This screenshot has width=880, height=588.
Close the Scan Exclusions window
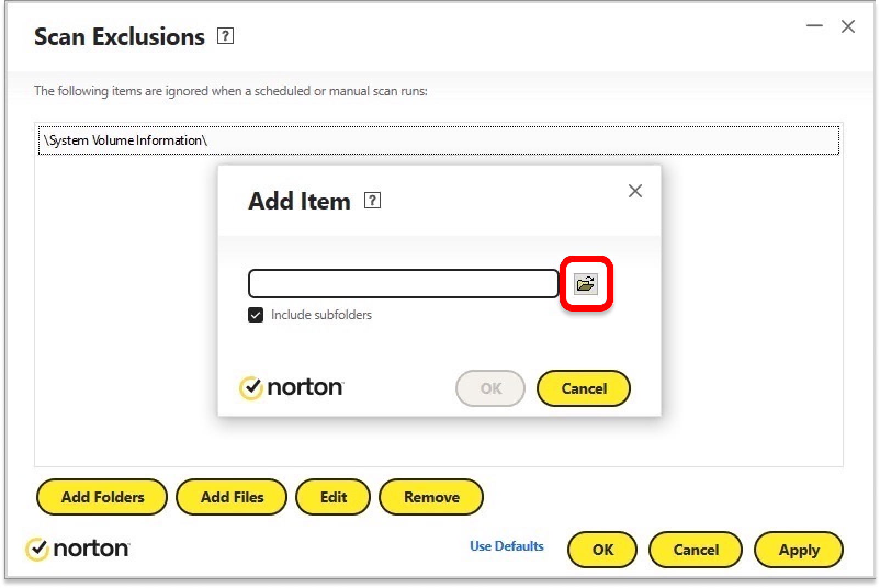848,26
